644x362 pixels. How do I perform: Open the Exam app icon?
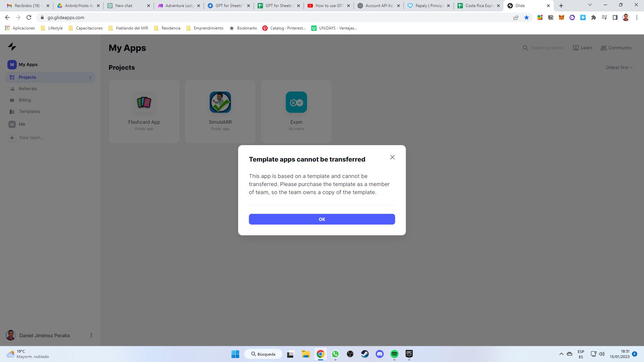tap(296, 102)
